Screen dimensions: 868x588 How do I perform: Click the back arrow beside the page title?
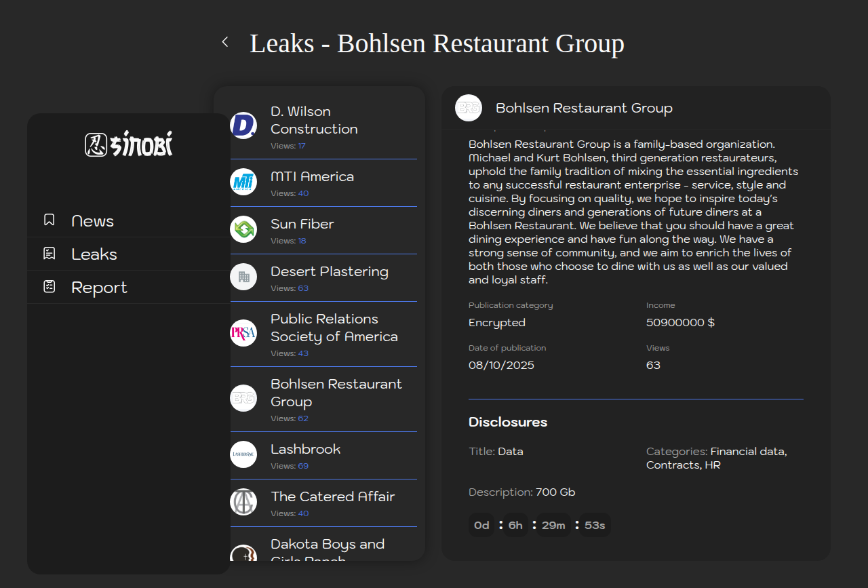[x=225, y=42]
